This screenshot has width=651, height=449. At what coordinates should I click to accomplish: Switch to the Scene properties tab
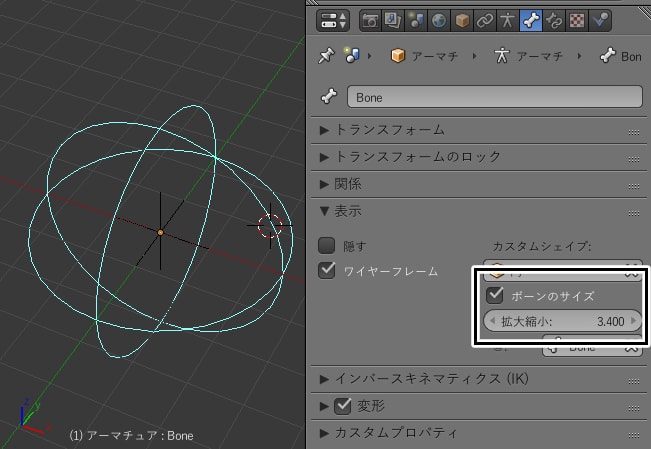click(416, 20)
